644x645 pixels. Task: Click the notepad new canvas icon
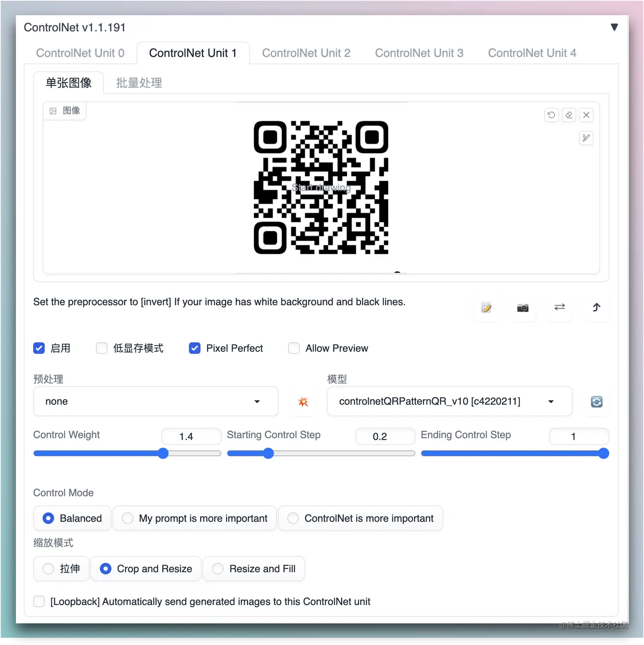486,307
